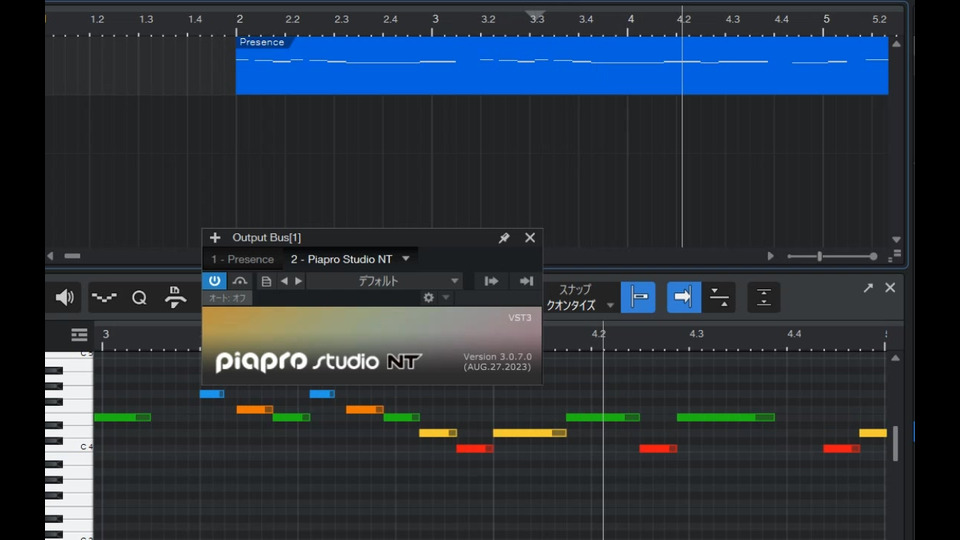Open the デフォルト preset dropdown
960x540 pixels.
pos(384,281)
